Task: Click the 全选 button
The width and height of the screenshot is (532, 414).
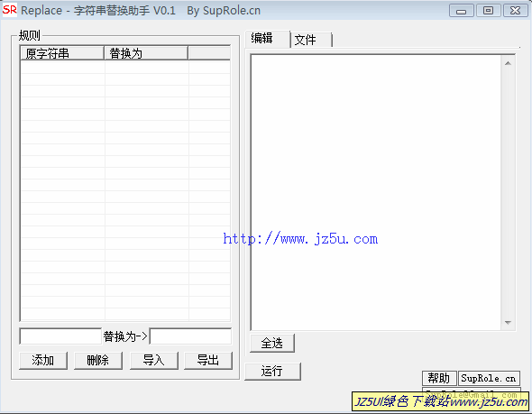Action: click(x=272, y=343)
